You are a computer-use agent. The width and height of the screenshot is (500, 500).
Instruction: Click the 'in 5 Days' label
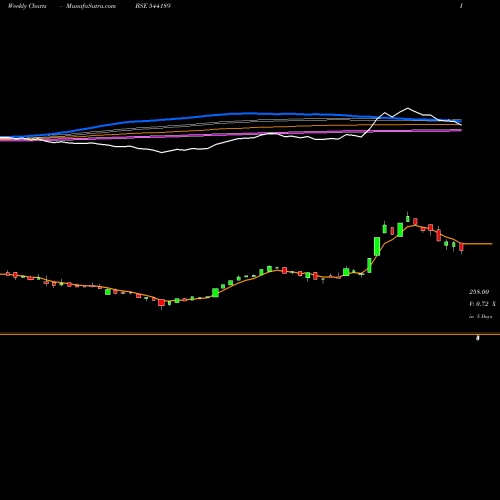pyautogui.click(x=480, y=316)
